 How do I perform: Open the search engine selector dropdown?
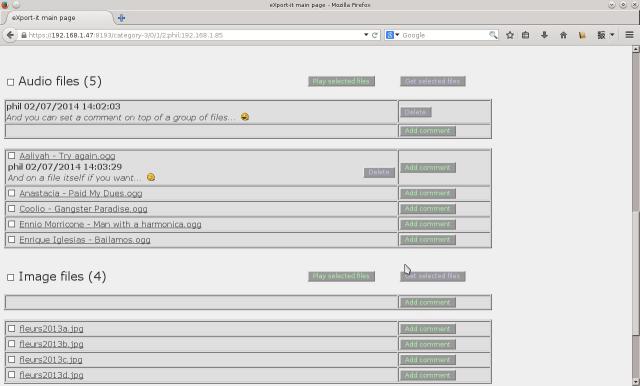coord(392,35)
